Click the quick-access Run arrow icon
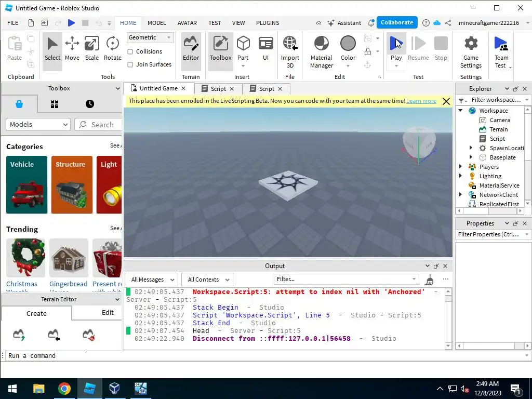 71,23
